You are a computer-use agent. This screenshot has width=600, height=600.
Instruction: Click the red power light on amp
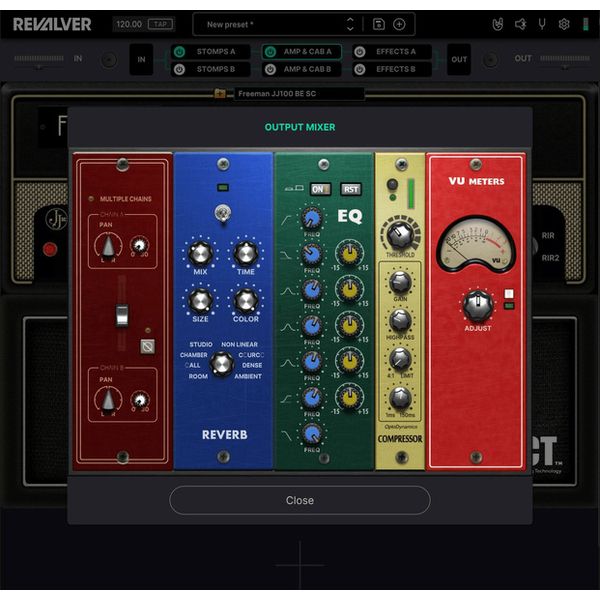pos(50,249)
